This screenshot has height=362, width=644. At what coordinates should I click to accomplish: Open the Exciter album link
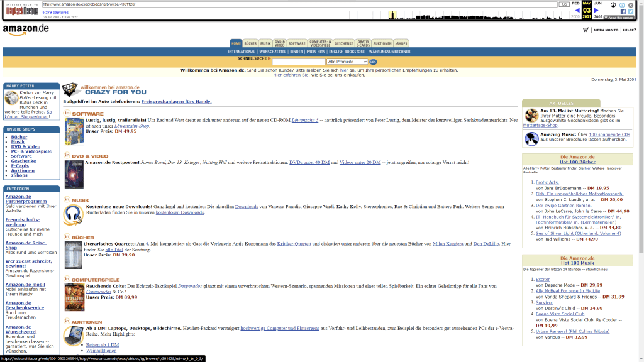pos(543,280)
